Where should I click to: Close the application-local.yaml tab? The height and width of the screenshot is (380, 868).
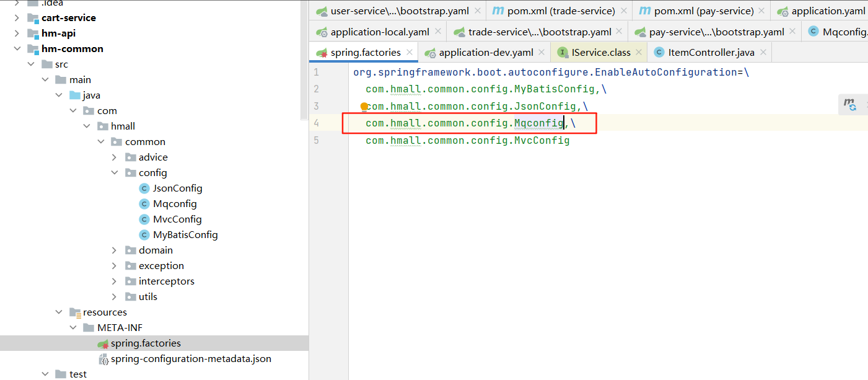pyautogui.click(x=437, y=32)
